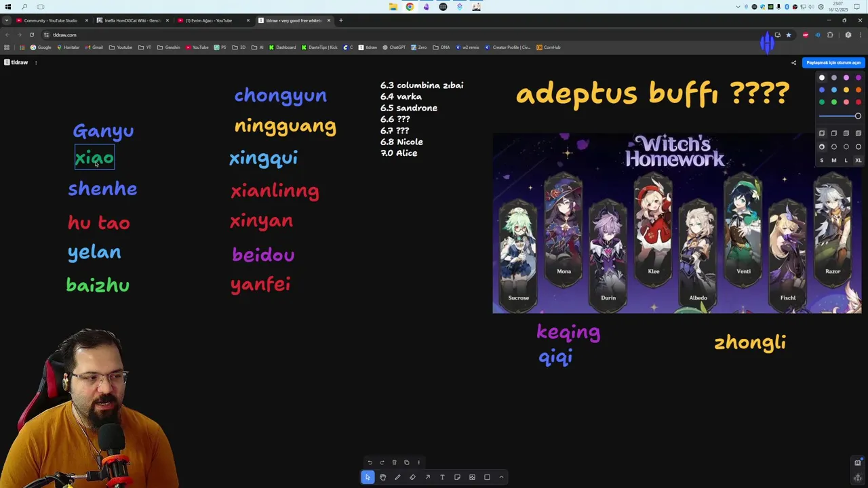Adjust the opacity slider handle
868x488 pixels.
pos(858,116)
